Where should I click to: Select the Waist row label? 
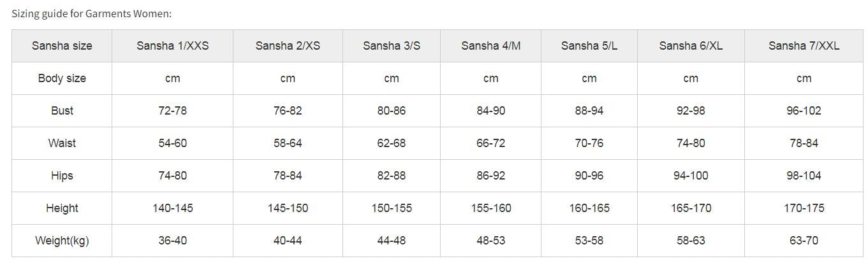(x=62, y=143)
